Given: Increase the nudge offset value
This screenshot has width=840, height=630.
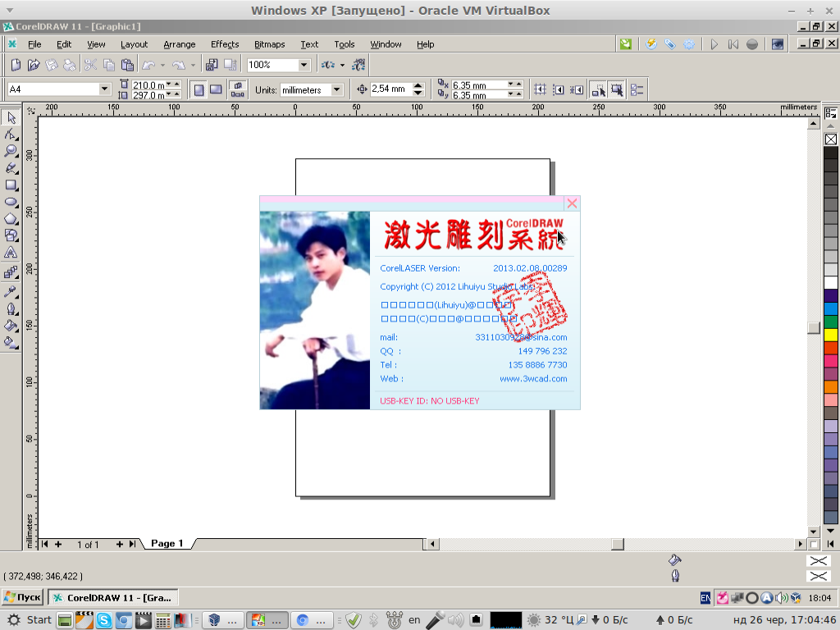Looking at the screenshot, I should 419,85.
